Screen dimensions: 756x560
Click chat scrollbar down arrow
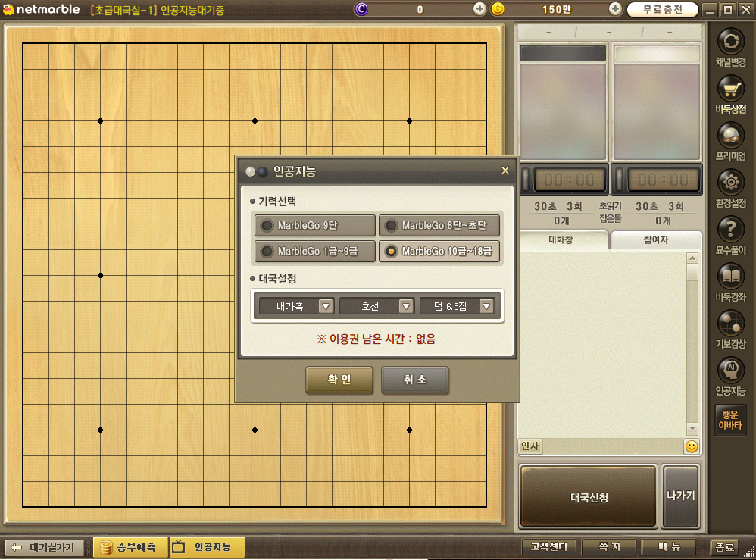[692, 428]
